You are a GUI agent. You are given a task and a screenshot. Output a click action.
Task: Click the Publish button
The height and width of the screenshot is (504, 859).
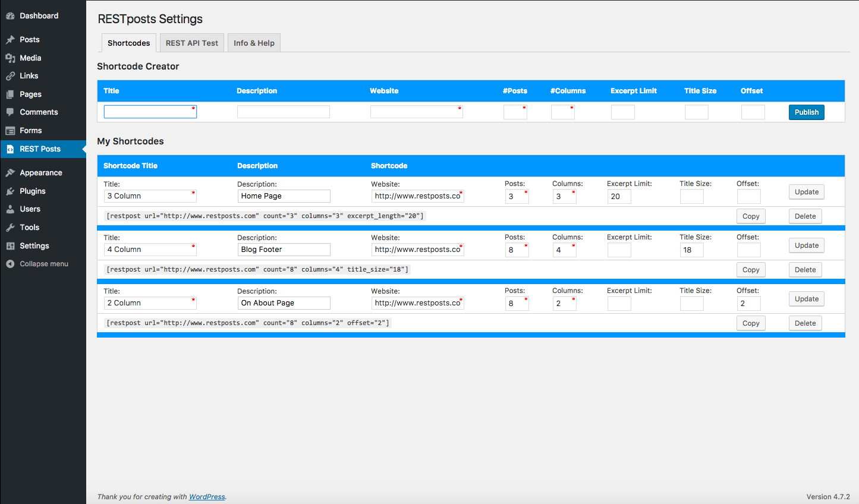pos(807,112)
